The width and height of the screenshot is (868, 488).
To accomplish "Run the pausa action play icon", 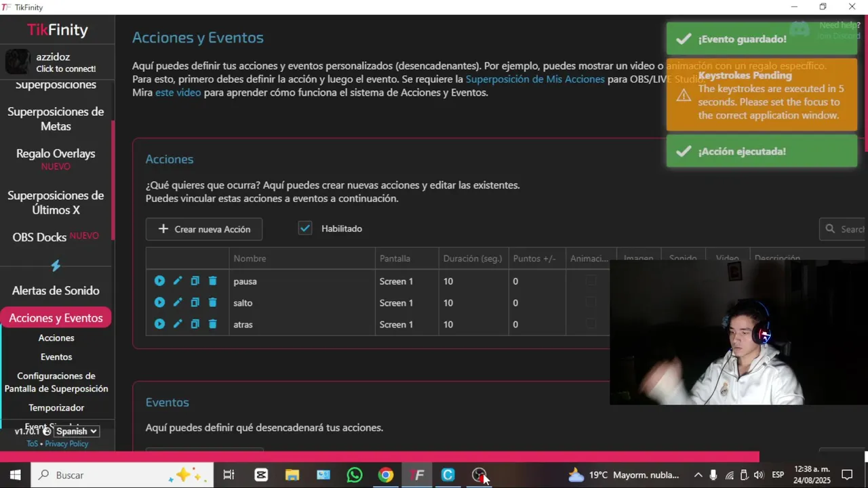I will [159, 281].
